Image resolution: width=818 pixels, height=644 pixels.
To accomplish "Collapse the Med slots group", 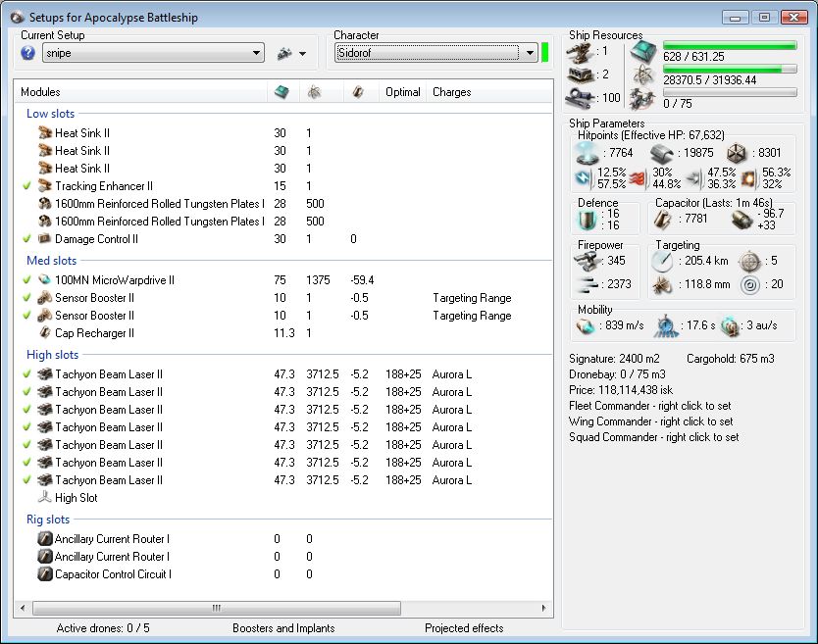I will pyautogui.click(x=52, y=261).
